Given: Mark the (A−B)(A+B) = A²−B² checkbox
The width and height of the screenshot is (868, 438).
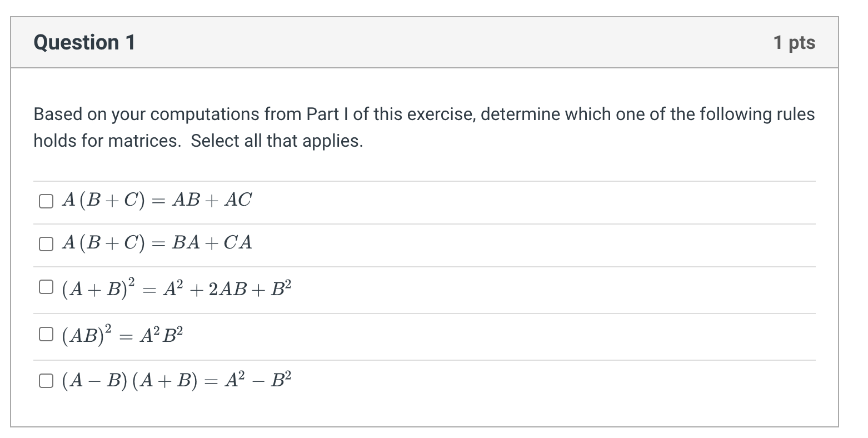Looking at the screenshot, I should pyautogui.click(x=46, y=380).
